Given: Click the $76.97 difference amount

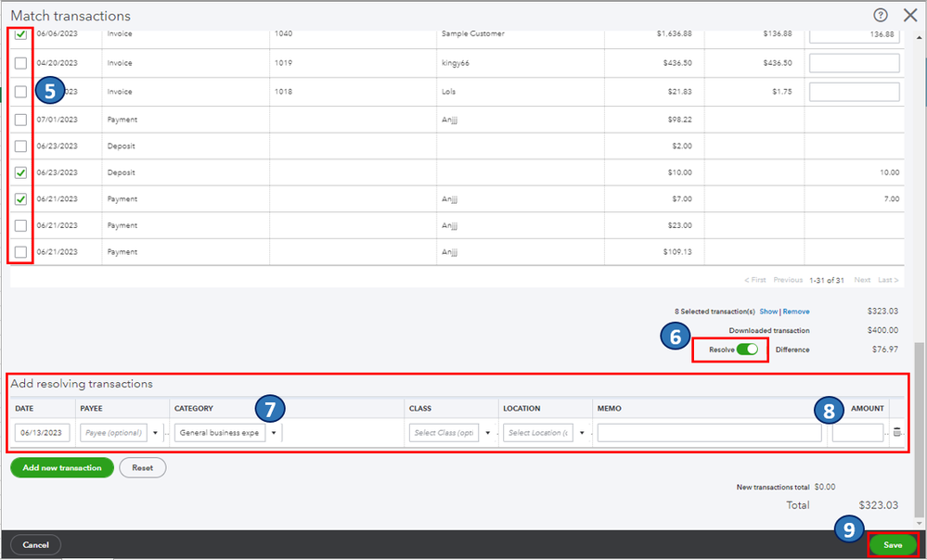Looking at the screenshot, I should click(885, 350).
